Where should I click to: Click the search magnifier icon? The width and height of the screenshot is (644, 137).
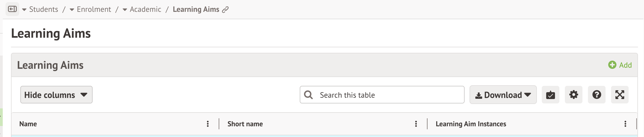click(x=308, y=95)
